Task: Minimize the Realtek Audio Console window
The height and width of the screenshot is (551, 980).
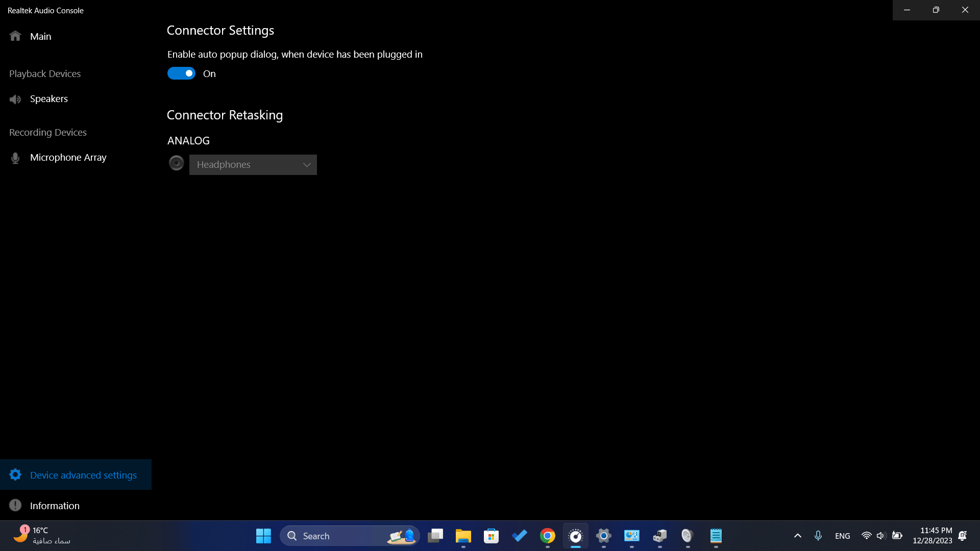Action: (907, 10)
